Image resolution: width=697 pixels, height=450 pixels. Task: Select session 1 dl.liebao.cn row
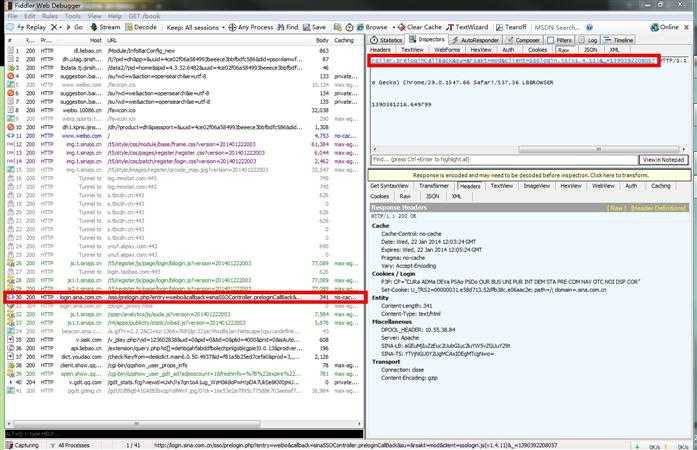pyautogui.click(x=185, y=51)
